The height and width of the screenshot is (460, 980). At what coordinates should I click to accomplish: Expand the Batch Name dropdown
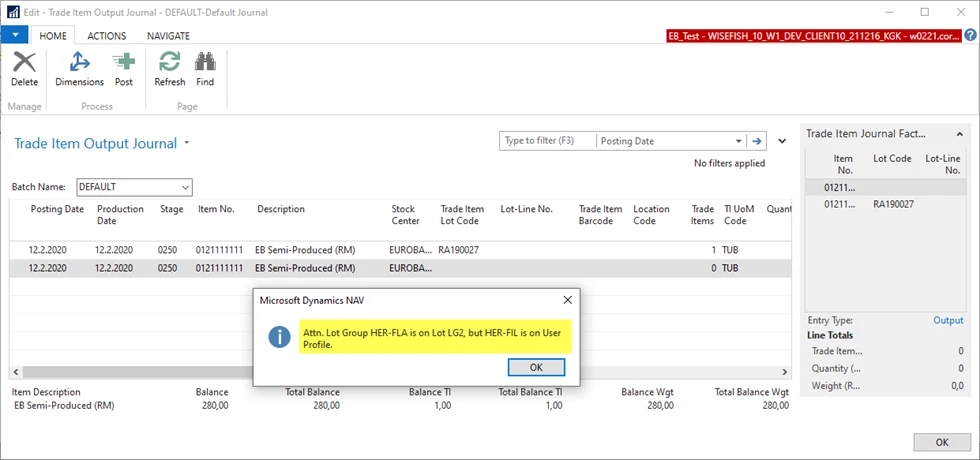coord(185,187)
